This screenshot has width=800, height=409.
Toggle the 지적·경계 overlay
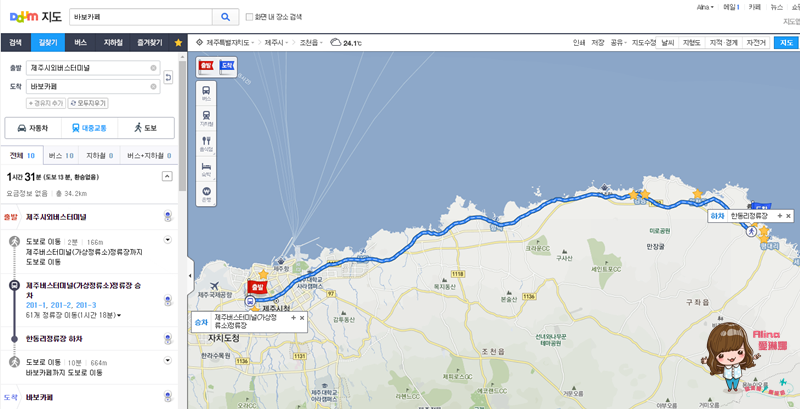723,43
